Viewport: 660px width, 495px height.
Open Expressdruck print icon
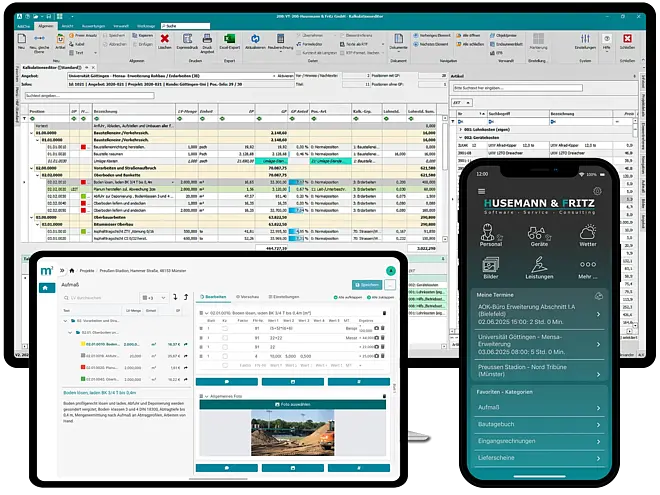[187, 39]
